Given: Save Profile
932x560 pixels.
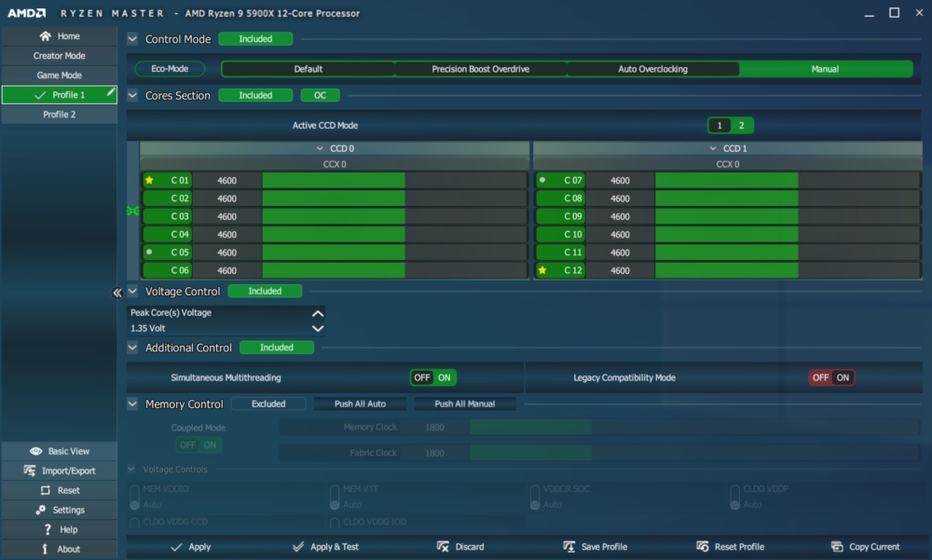Looking at the screenshot, I should [x=595, y=547].
